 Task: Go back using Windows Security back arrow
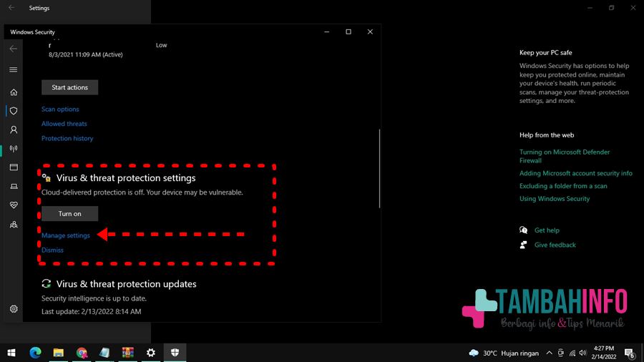pyautogui.click(x=14, y=49)
